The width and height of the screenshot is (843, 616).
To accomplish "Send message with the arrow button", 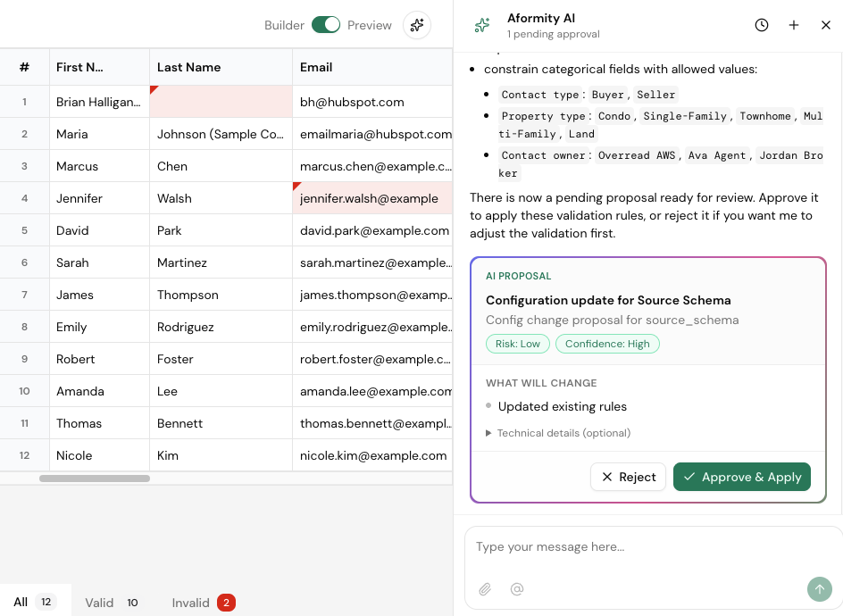I will 820,589.
